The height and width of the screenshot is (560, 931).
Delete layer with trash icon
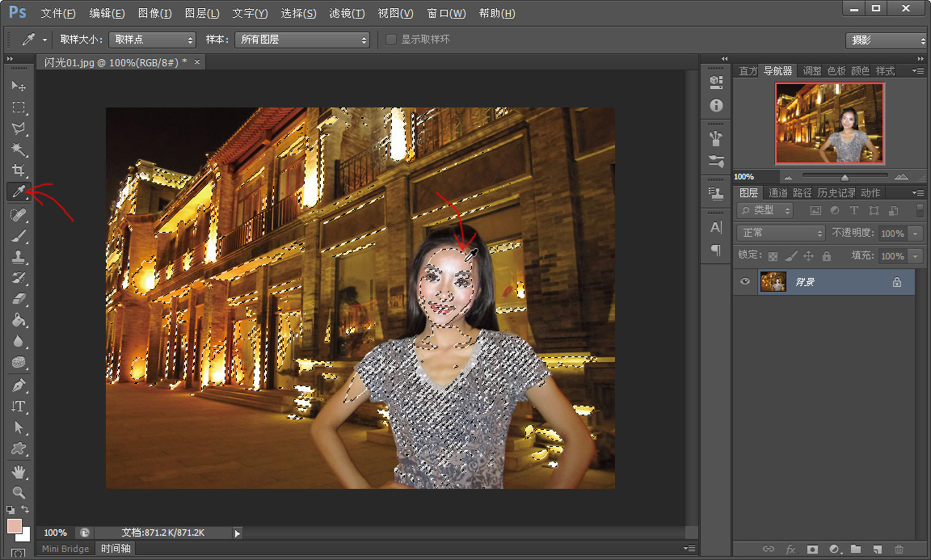click(899, 549)
